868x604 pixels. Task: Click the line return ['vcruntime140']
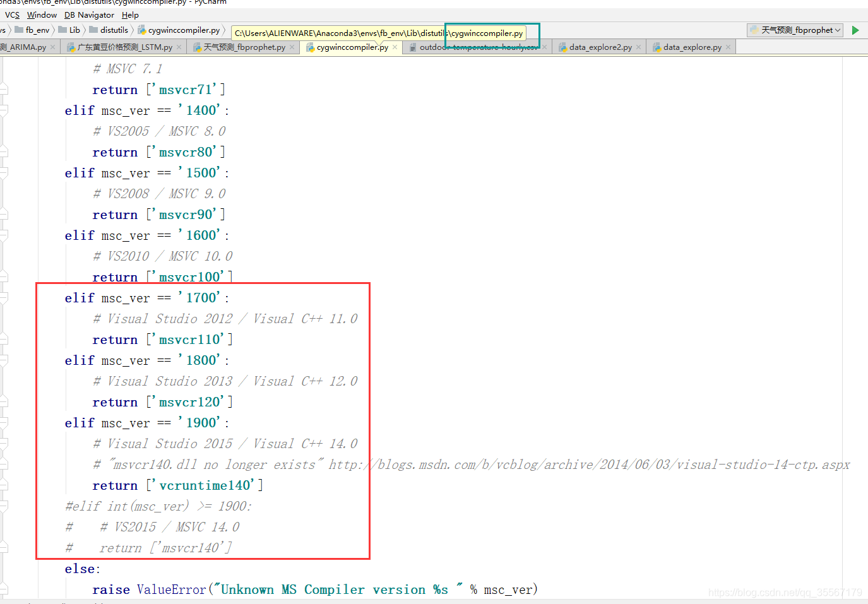tap(178, 485)
